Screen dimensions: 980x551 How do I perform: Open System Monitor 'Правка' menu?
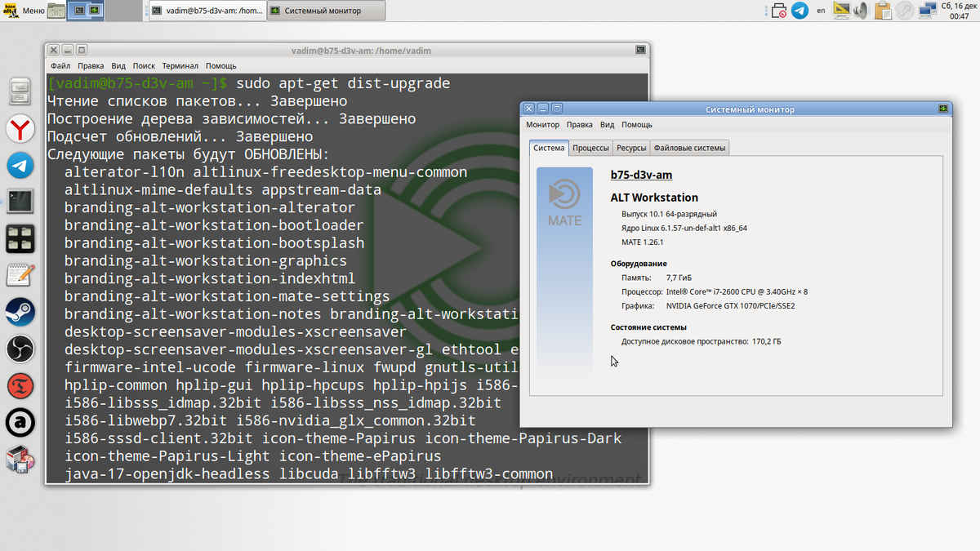579,125
